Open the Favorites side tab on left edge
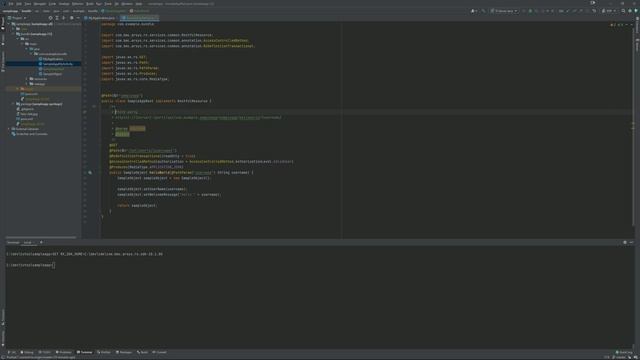Image resolution: width=640 pixels, height=360 pixels. click(3, 337)
